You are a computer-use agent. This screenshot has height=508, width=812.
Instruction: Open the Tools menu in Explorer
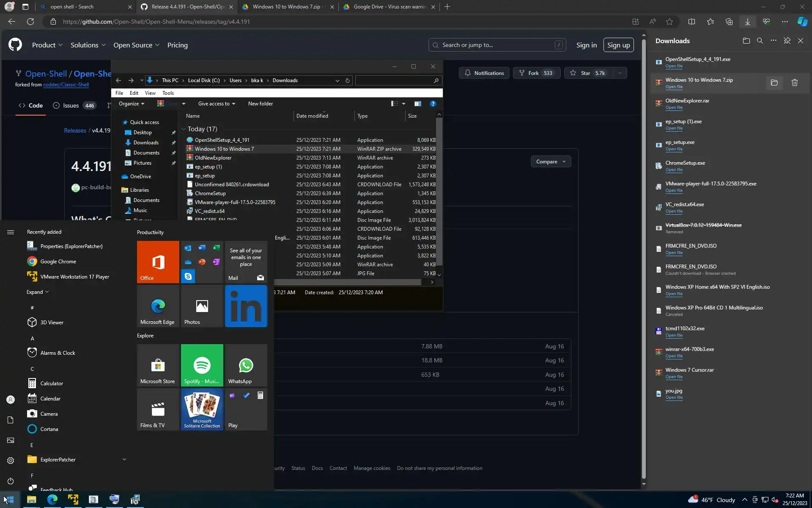[x=168, y=93]
